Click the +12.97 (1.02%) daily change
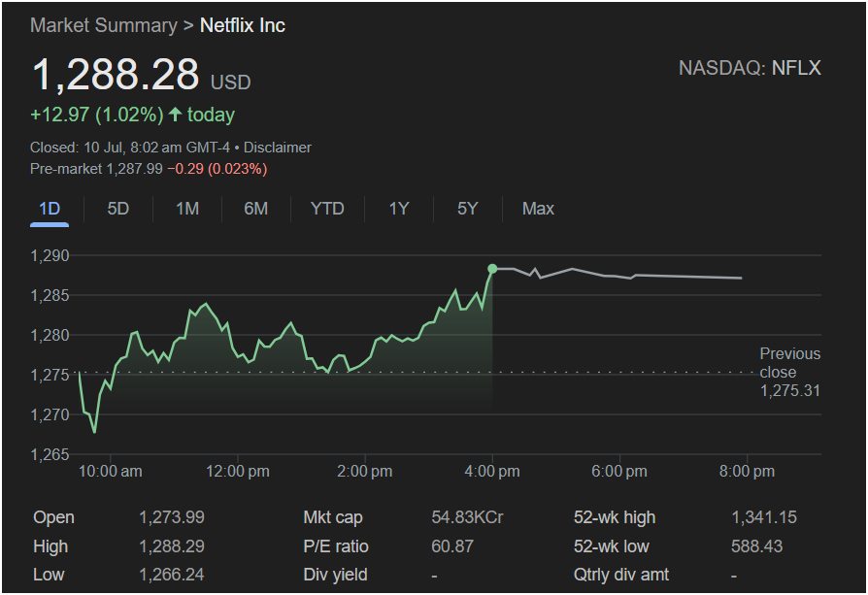 click(x=97, y=115)
